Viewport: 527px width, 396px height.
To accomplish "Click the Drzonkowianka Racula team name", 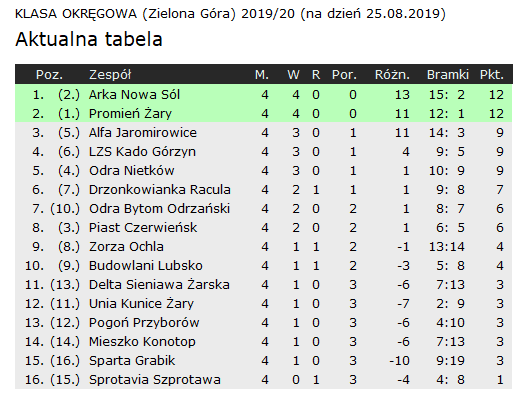I will pyautogui.click(x=160, y=190).
